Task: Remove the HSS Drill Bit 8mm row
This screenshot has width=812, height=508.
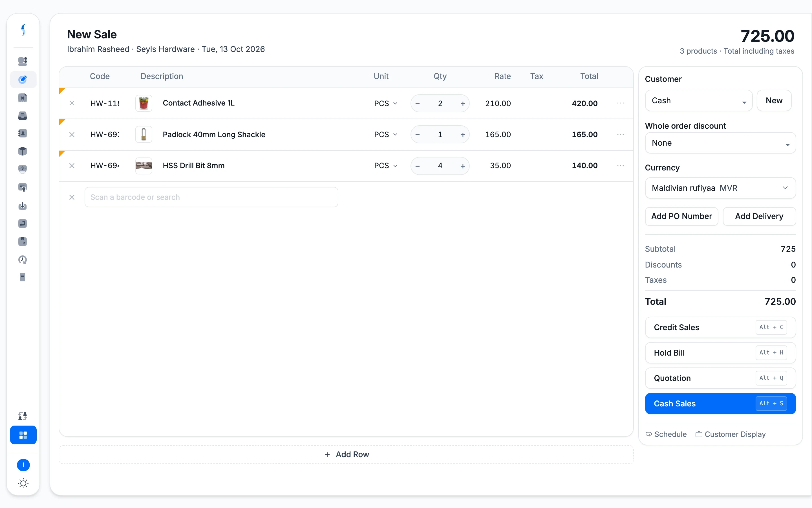Action: (x=72, y=166)
